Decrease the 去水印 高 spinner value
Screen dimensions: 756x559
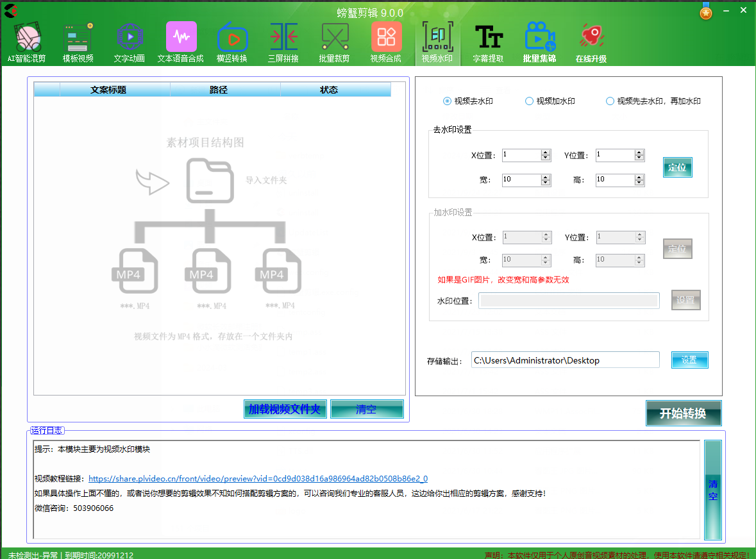click(x=639, y=183)
